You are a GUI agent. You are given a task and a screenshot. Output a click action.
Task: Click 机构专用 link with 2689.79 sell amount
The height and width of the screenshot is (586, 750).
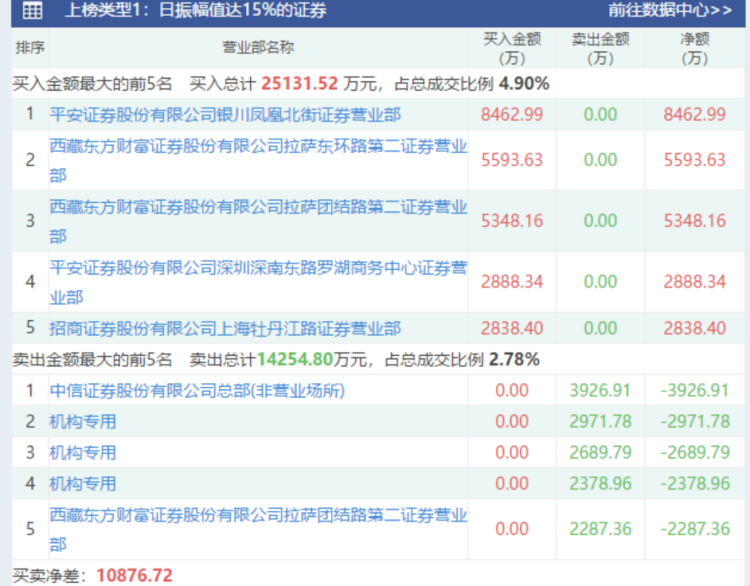coord(83,452)
